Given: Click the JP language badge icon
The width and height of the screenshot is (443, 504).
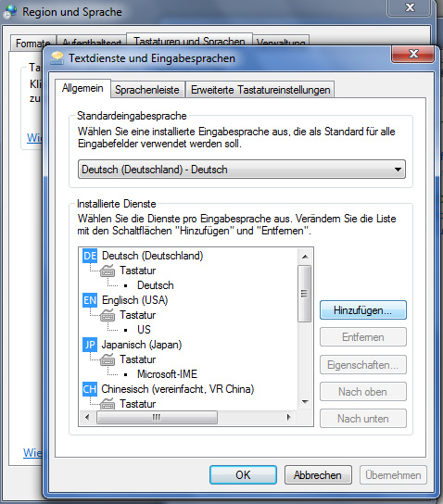Looking at the screenshot, I should tap(90, 345).
